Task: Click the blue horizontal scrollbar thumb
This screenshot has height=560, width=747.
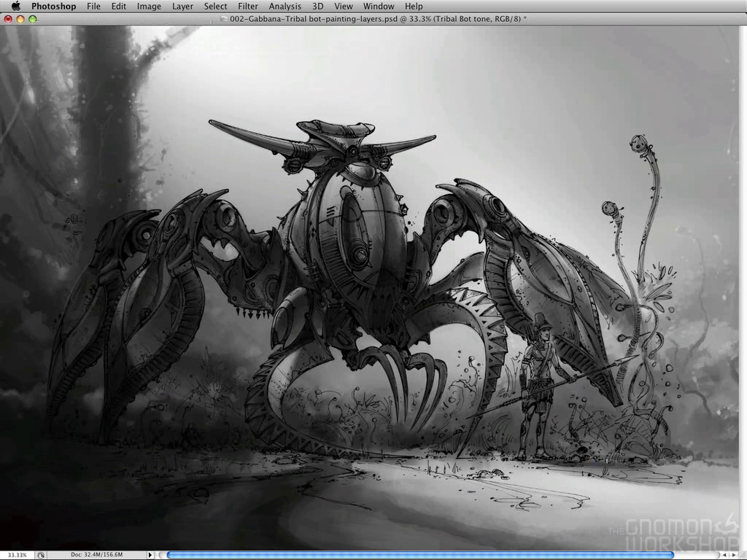Action: point(420,555)
